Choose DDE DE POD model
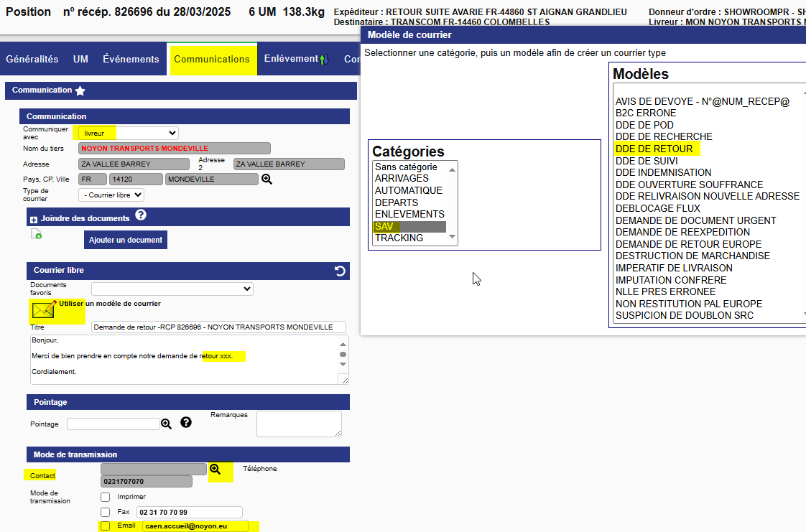 tap(644, 126)
